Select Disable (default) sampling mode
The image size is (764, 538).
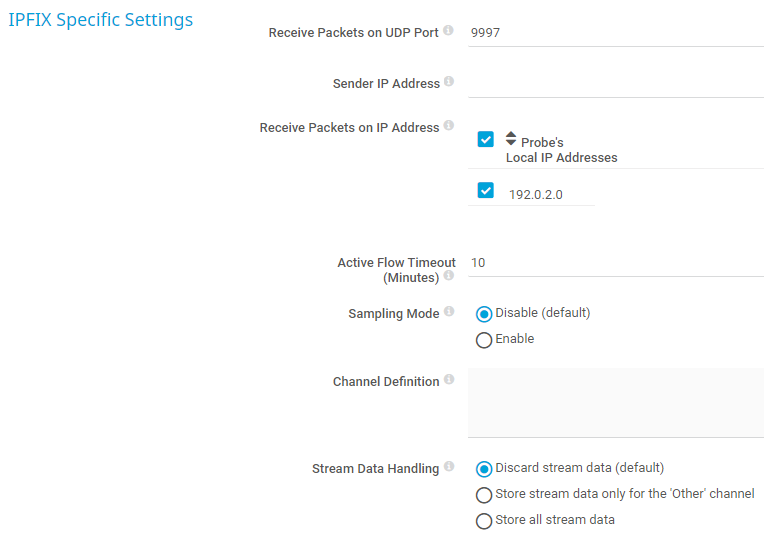click(484, 314)
